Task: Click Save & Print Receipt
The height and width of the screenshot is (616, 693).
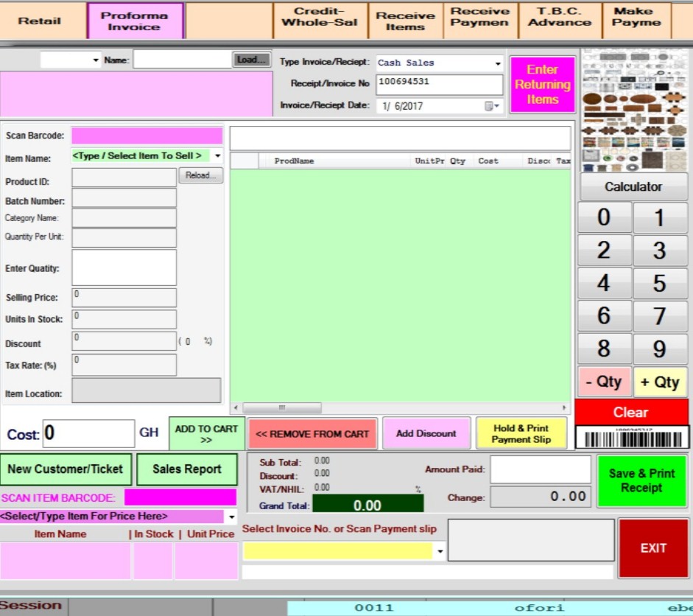Action: [641, 480]
